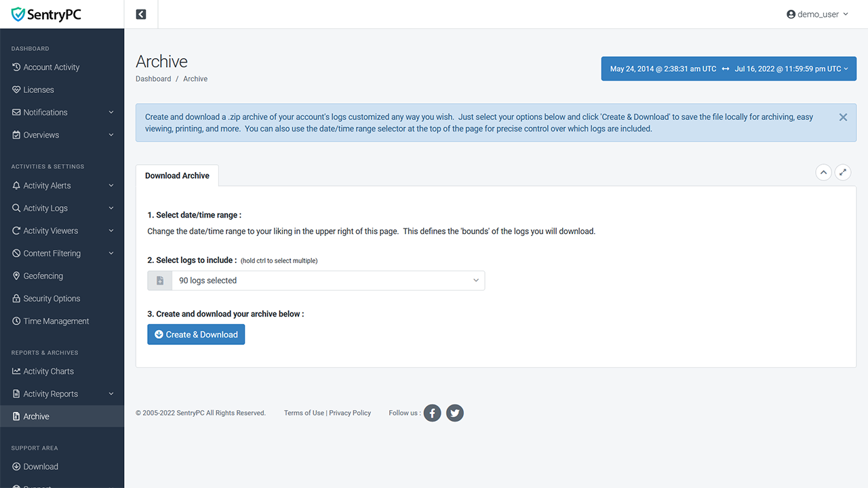This screenshot has width=868, height=488.
Task: Collapse panel with the up-chevron button
Action: (x=823, y=172)
